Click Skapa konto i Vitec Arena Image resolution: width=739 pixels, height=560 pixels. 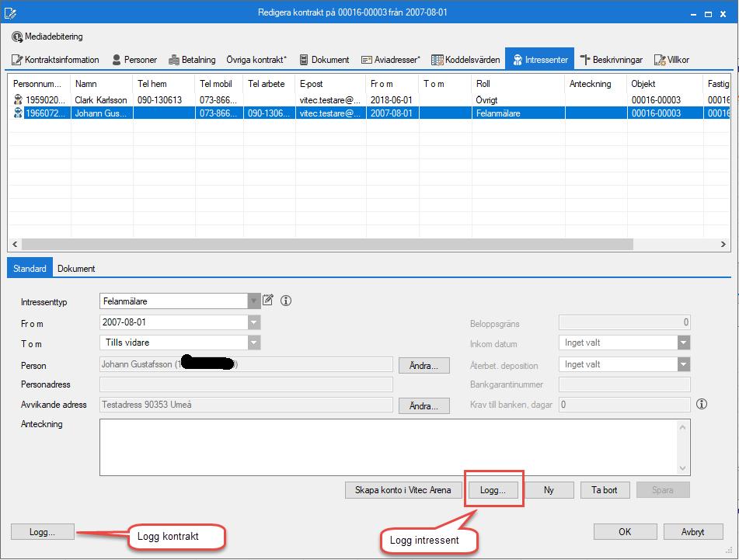pyautogui.click(x=403, y=490)
